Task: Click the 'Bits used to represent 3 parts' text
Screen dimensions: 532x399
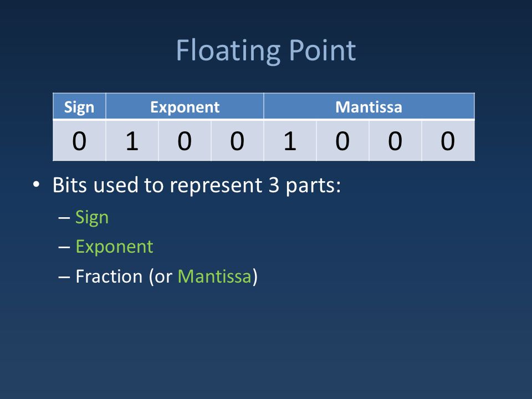Action: coord(196,185)
